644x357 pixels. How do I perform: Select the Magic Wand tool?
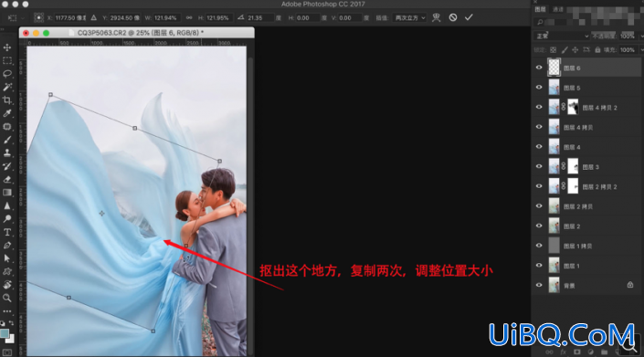pyautogui.click(x=7, y=87)
